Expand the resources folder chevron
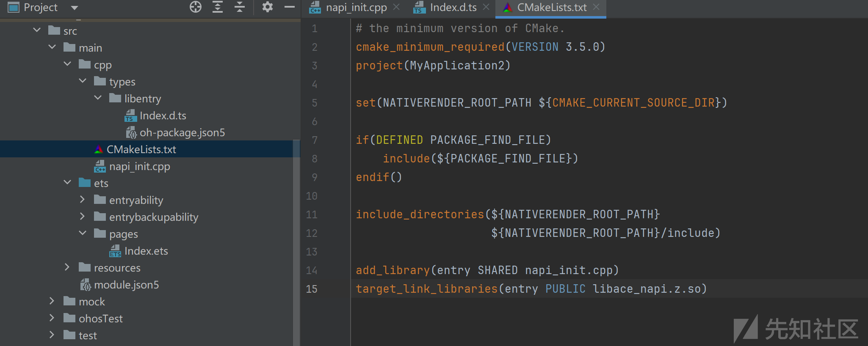The height and width of the screenshot is (346, 868). pyautogui.click(x=67, y=267)
